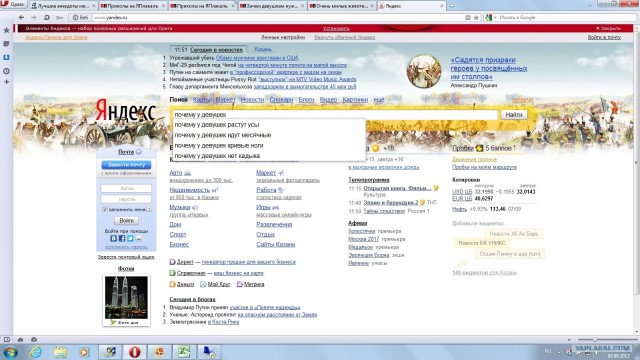The width and height of the screenshot is (640, 360).
Task: Launch Internet Explorer from the taskbar
Action: click(x=36, y=352)
